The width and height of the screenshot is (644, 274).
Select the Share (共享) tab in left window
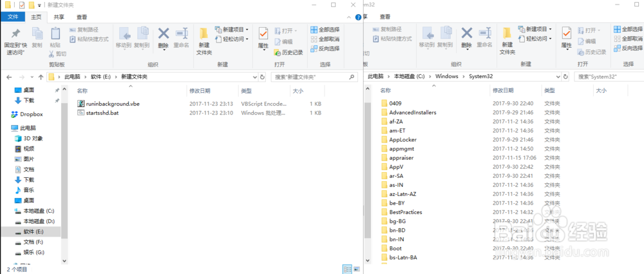[59, 17]
